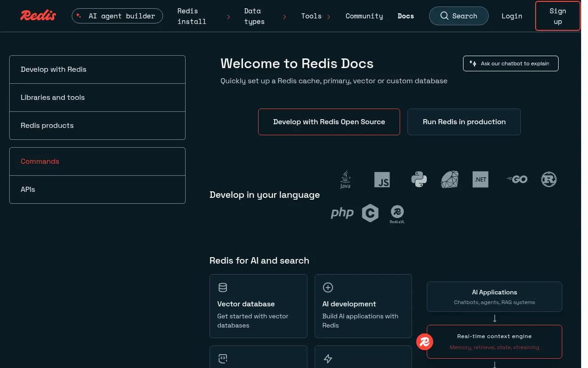Screen dimensions: 588x368
Task: Go to the Community nav item
Action: pos(364,16)
